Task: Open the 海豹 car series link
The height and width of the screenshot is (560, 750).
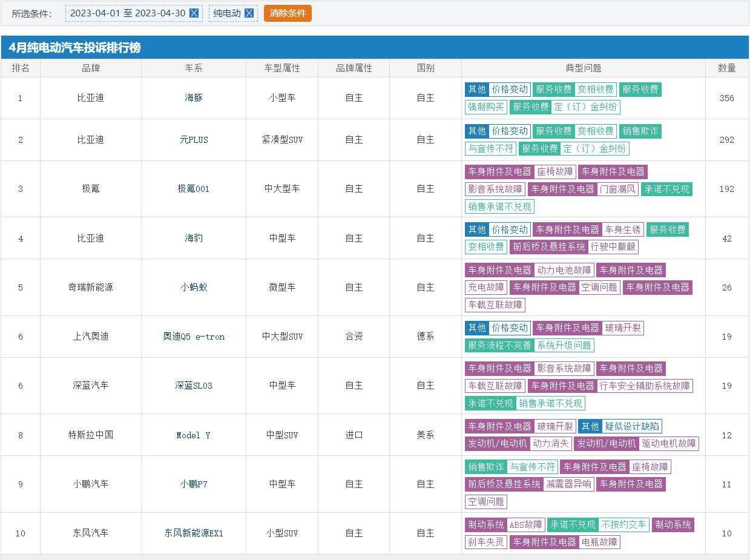Action: (194, 239)
